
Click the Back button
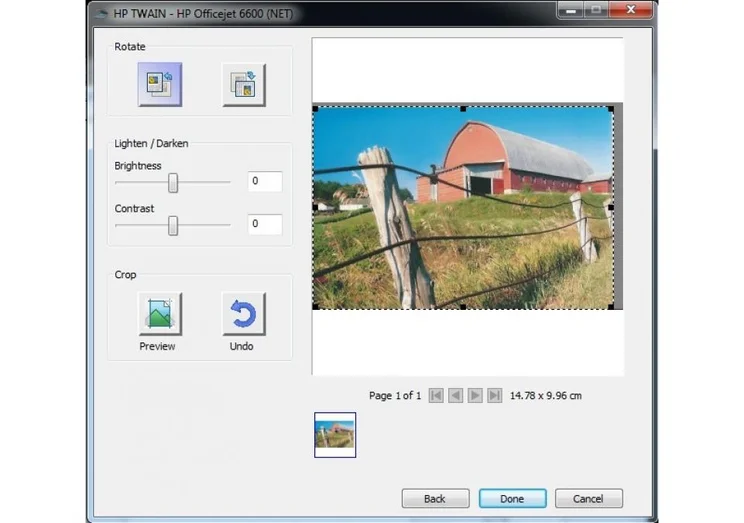pyautogui.click(x=435, y=498)
